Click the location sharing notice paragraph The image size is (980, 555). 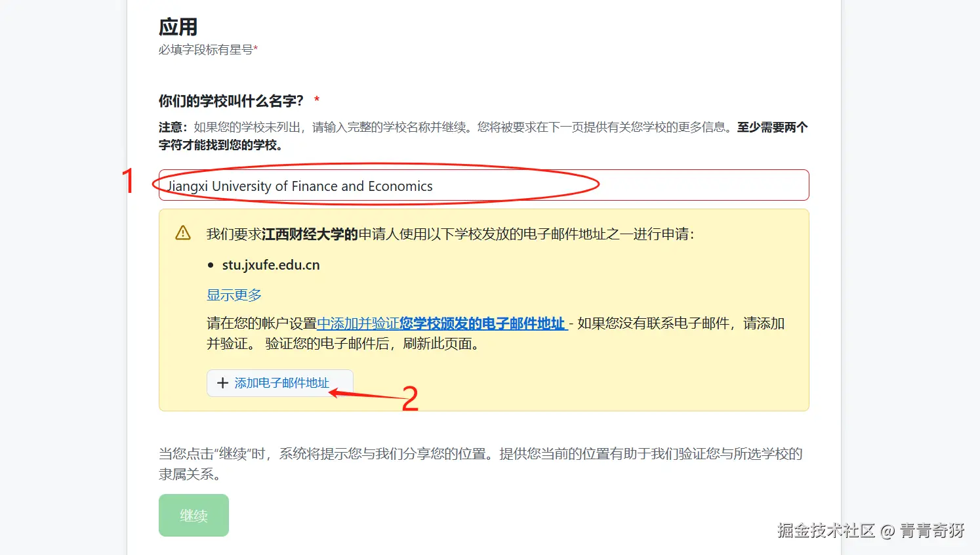tap(481, 464)
